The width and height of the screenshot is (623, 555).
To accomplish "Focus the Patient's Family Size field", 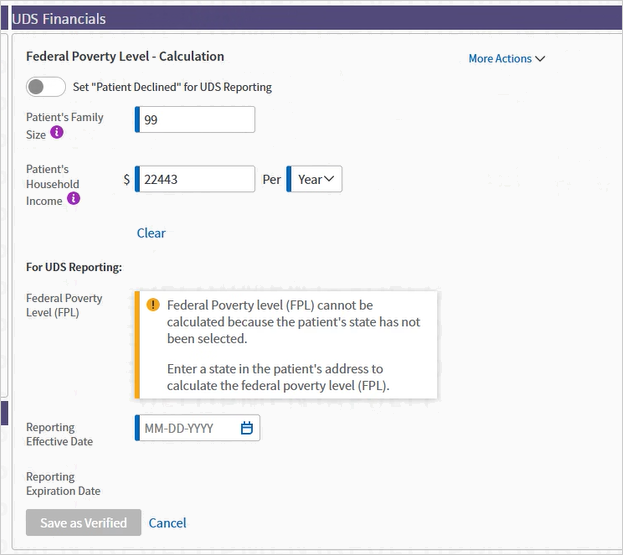I will (195, 119).
